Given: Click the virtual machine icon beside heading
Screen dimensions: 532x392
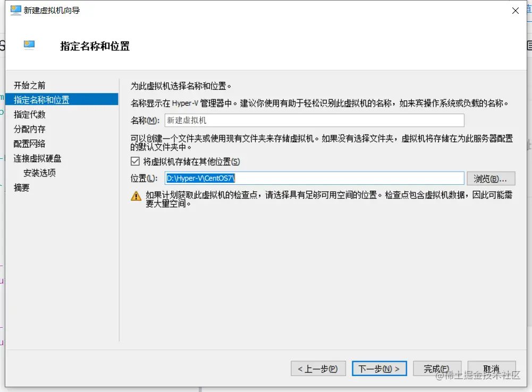Looking at the screenshot, I should [29, 45].
